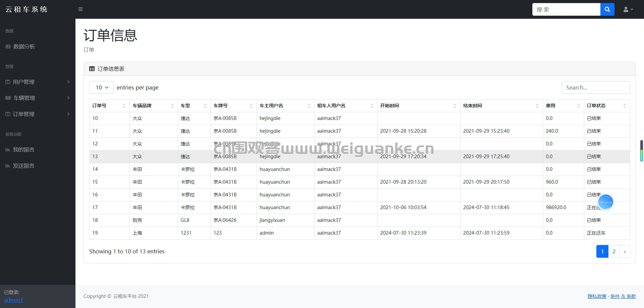
Task: Click 'Showing 1 to 10 of 13 entries' text
Action: 127,251
